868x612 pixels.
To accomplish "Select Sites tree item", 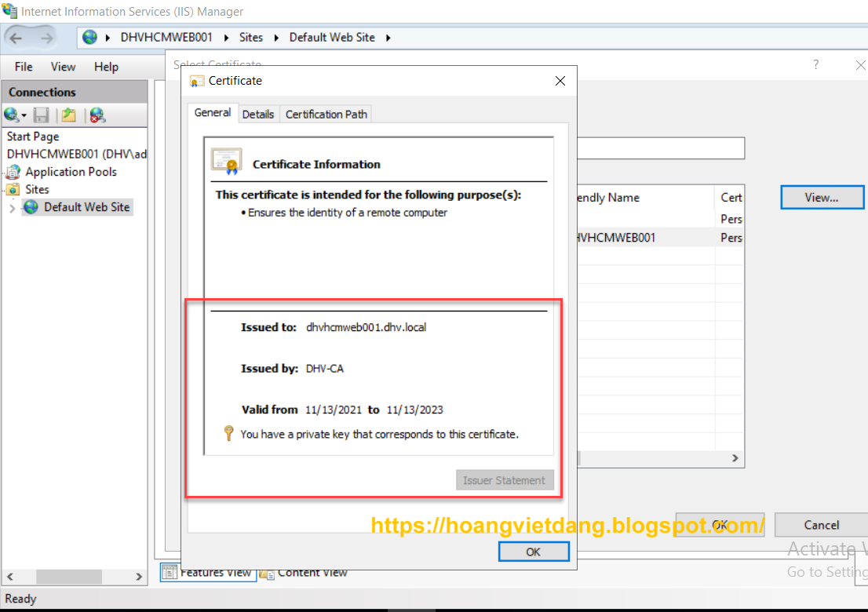I will [x=37, y=189].
